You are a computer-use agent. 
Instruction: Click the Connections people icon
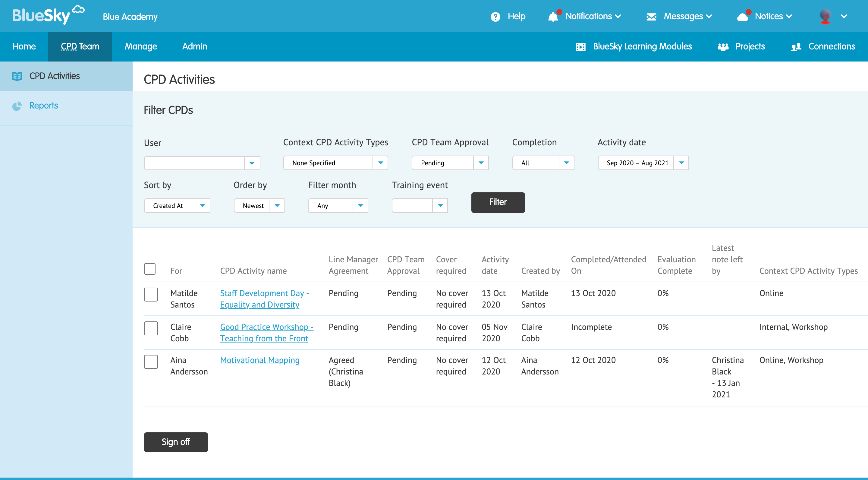(x=796, y=47)
